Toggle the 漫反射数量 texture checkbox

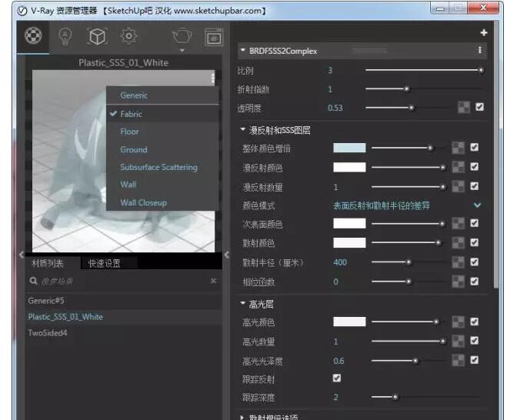coord(475,186)
